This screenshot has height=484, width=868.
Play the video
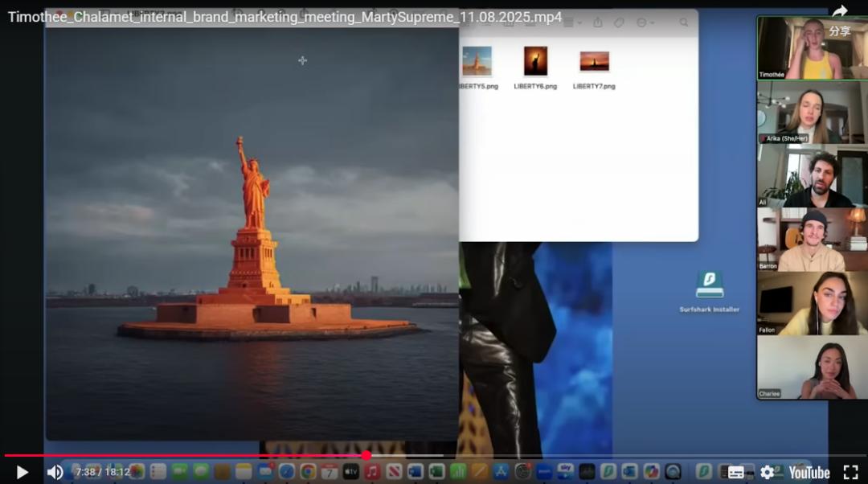pyautogui.click(x=22, y=472)
